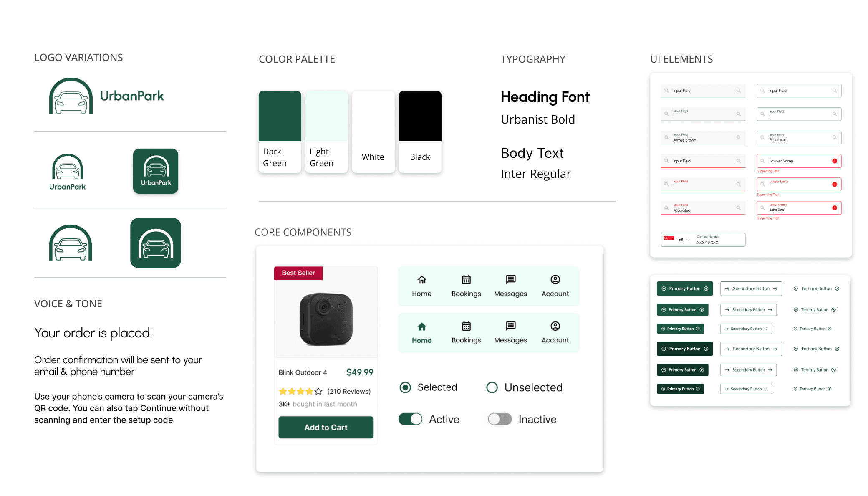Click the Singapore flag icon
The image size is (868, 496).
pyautogui.click(x=669, y=238)
